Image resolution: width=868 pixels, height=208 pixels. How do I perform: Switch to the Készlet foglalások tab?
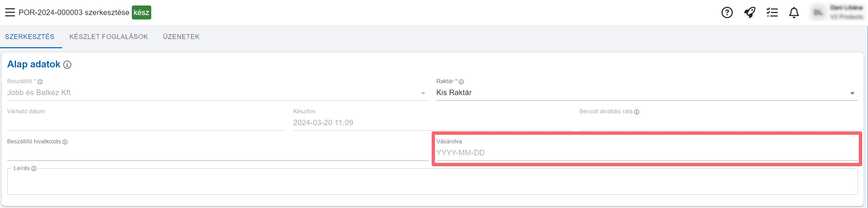tap(109, 37)
